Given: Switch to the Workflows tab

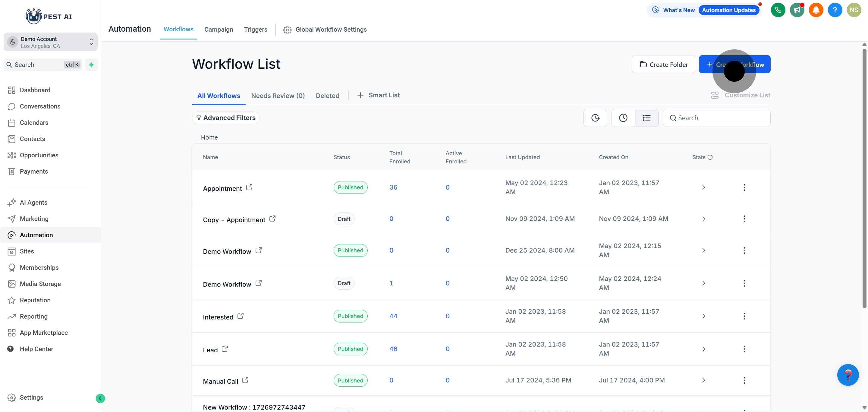Looking at the screenshot, I should (x=179, y=29).
